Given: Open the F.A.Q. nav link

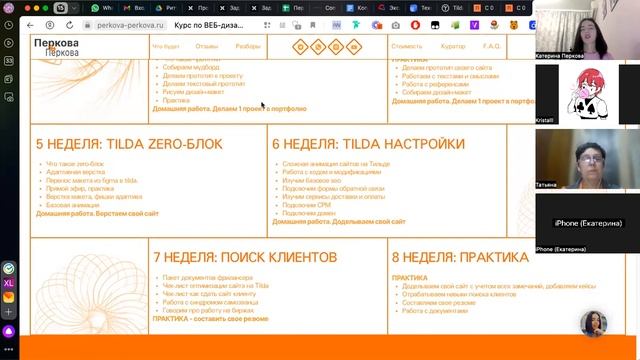Looking at the screenshot, I should point(491,47).
